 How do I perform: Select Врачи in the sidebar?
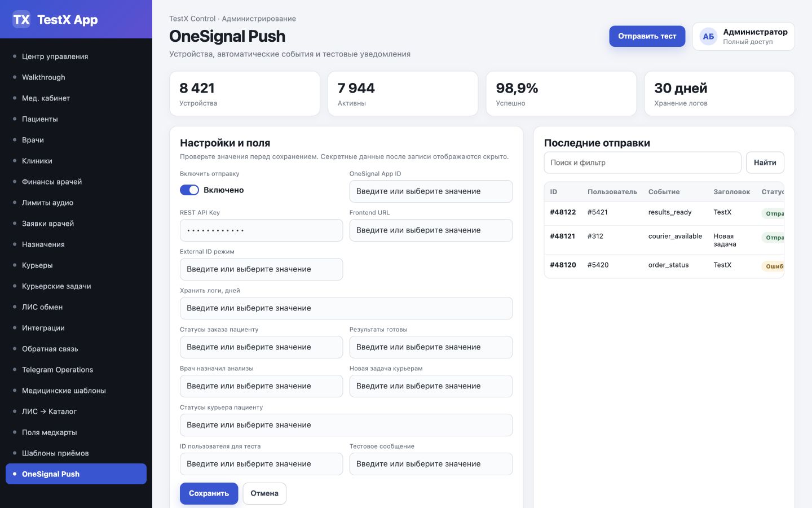click(76, 140)
